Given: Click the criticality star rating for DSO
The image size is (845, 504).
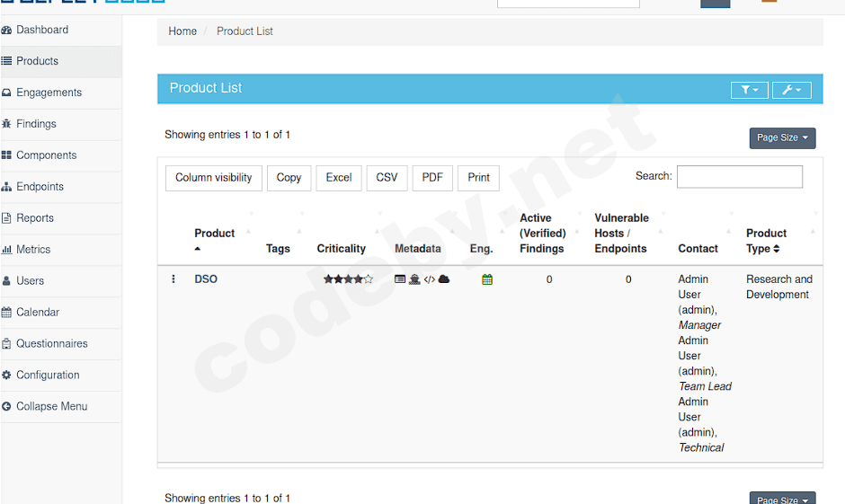Looking at the screenshot, I should coord(348,279).
